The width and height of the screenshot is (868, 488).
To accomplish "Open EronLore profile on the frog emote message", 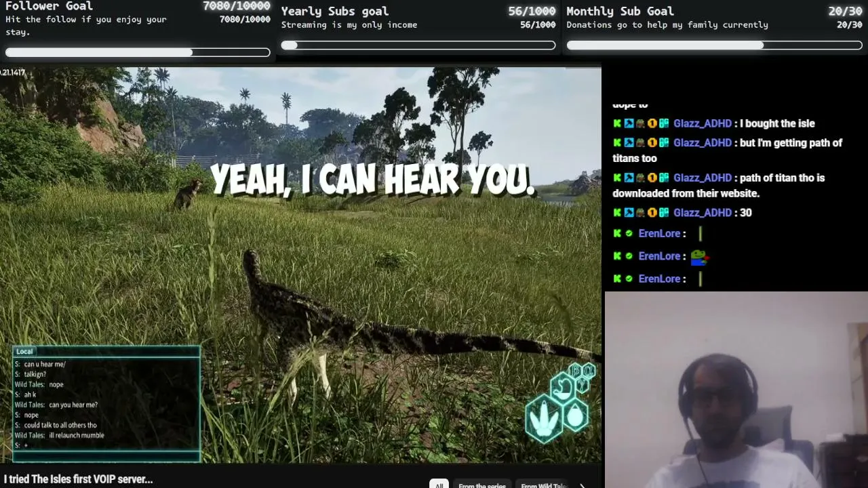I will (x=659, y=256).
